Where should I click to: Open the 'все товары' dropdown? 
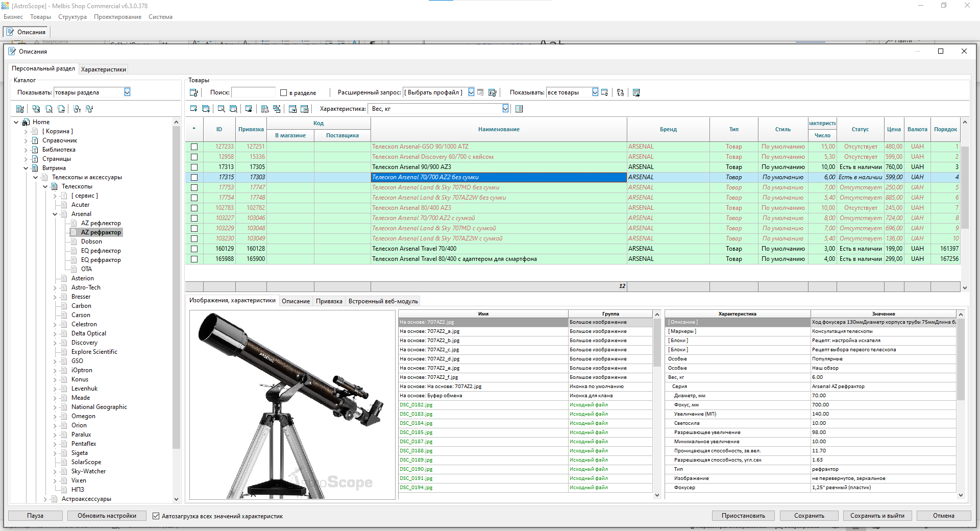tap(595, 92)
